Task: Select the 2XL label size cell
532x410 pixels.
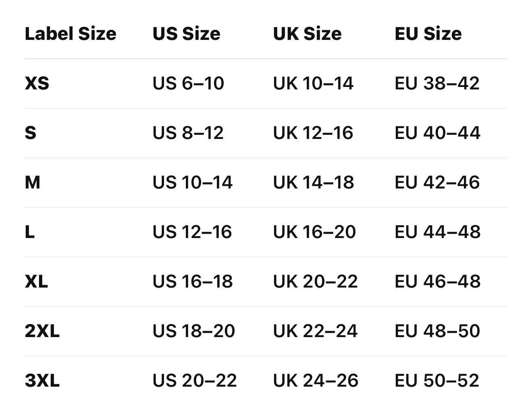Action: click(42, 331)
